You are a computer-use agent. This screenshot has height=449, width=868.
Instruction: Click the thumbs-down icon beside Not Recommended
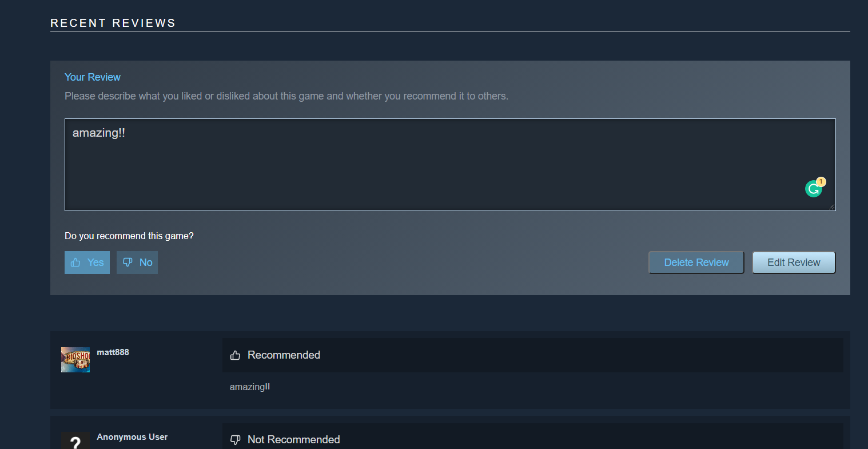(235, 440)
